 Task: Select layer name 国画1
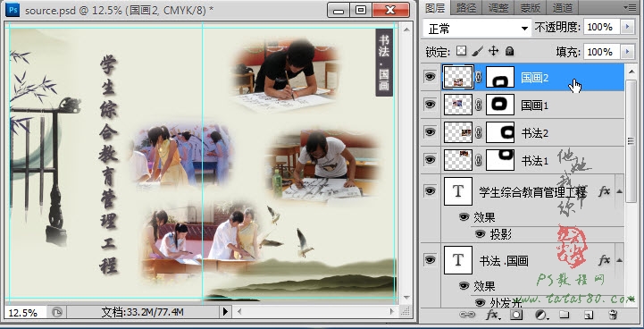[x=534, y=105]
